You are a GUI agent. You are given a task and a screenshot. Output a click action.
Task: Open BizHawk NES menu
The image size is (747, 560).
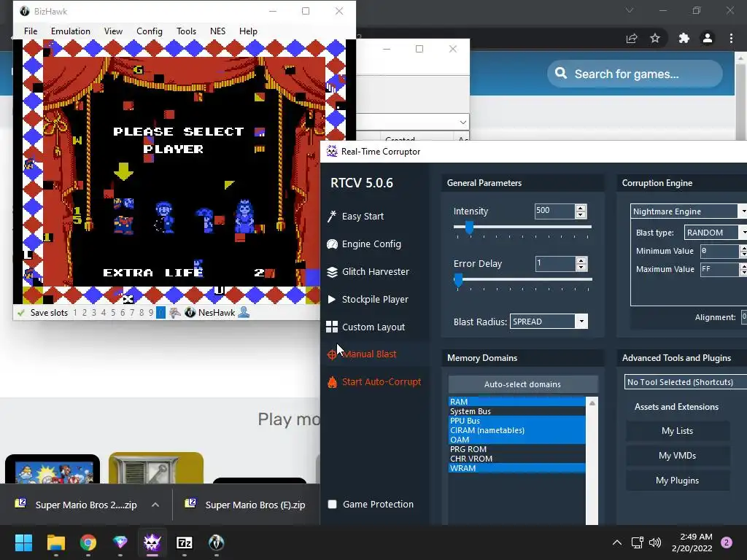click(217, 31)
